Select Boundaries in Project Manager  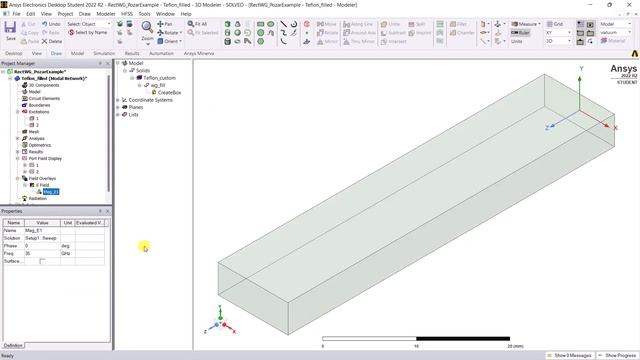(x=39, y=105)
